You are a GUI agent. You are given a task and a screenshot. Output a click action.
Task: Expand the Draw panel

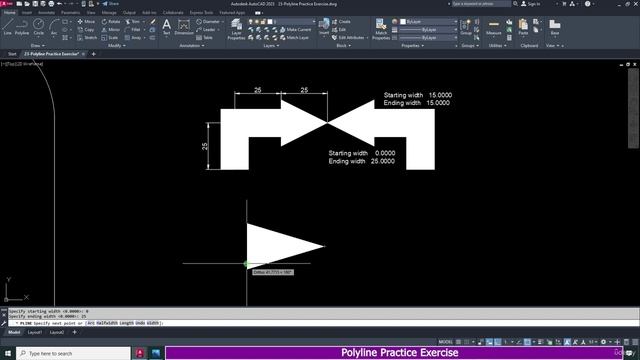coord(38,46)
